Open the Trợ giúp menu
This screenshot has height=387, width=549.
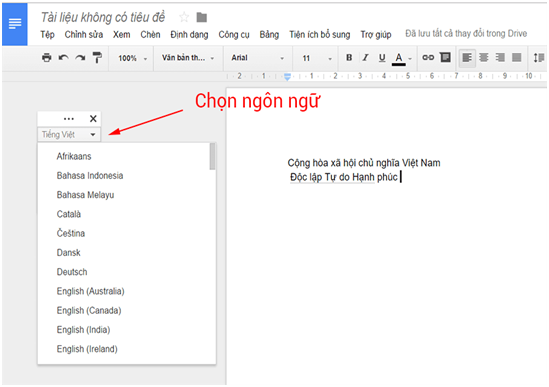pos(376,35)
